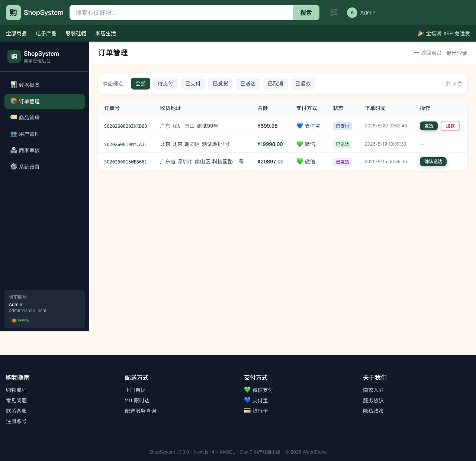Open 全部商品 category in nav bar
Screen dimensions: 476x461
16,33
